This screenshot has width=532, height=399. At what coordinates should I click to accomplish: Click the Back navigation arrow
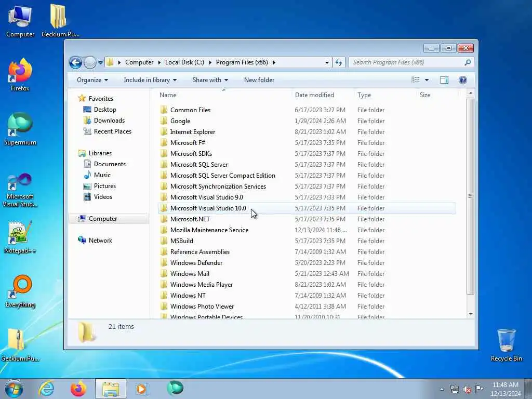(x=76, y=62)
